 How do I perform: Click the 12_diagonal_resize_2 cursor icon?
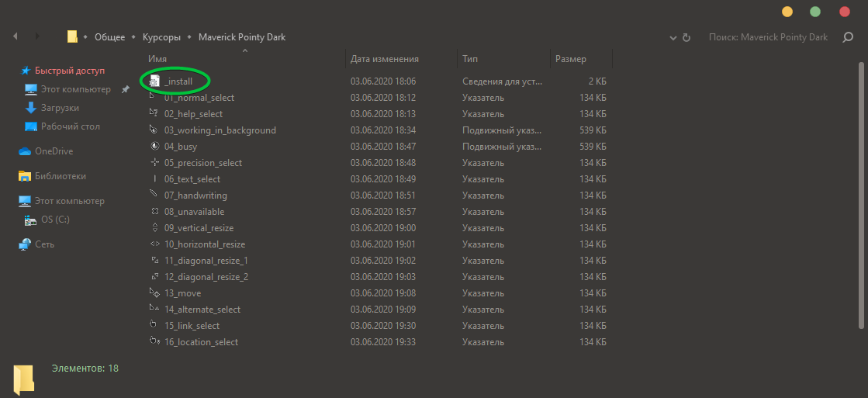(154, 277)
